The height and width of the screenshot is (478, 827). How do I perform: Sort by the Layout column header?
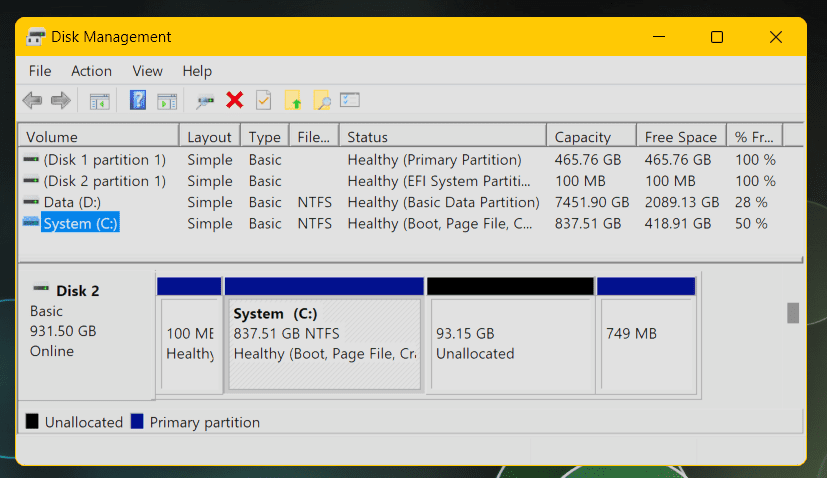click(x=209, y=137)
